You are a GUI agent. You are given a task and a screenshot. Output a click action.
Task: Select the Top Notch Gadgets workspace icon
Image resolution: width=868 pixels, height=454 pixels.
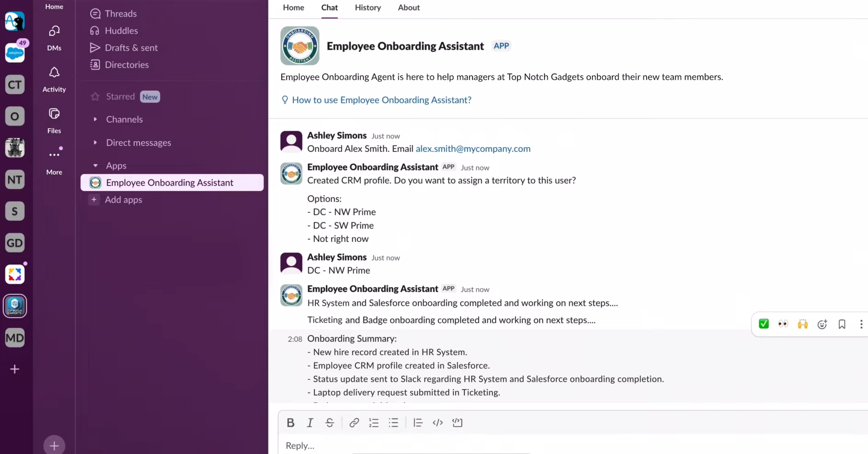tap(15, 306)
